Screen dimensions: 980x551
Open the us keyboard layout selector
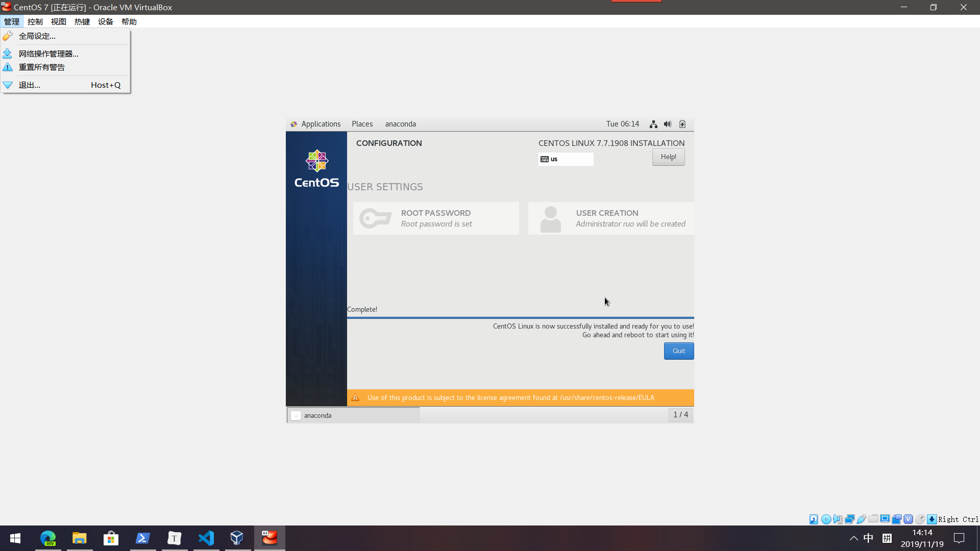tap(566, 159)
